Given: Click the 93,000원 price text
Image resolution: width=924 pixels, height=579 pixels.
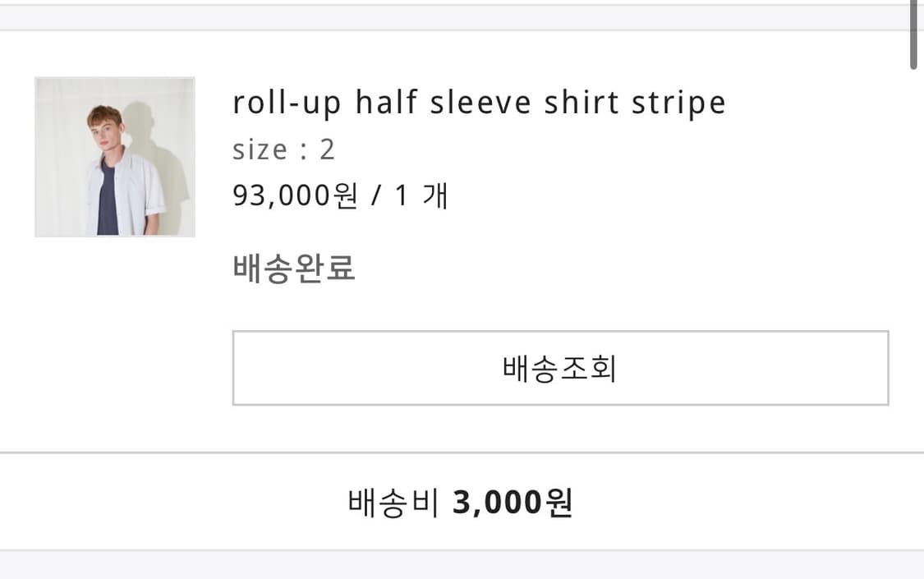Looking at the screenshot, I should click(x=292, y=195).
